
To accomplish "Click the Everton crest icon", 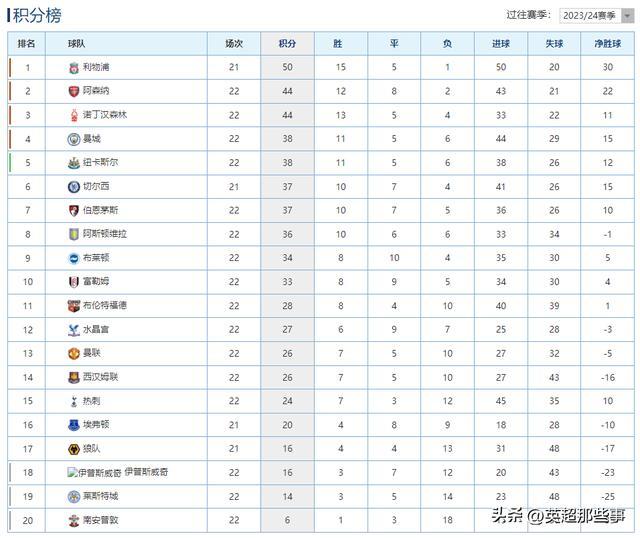I will tap(73, 425).
